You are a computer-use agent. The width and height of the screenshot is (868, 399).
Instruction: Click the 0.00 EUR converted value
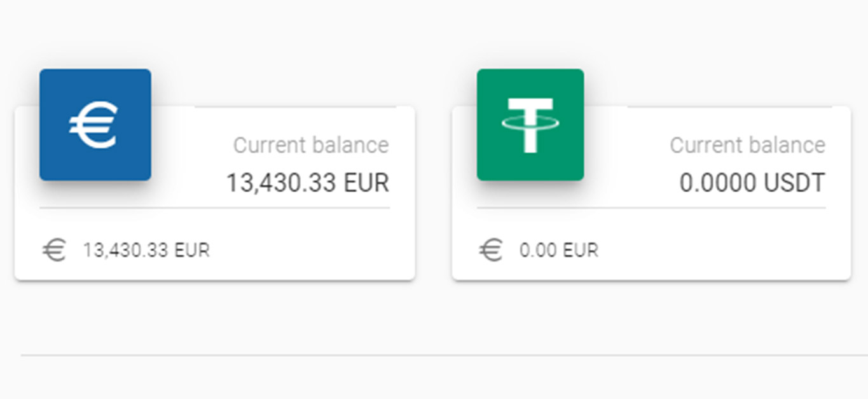(558, 250)
